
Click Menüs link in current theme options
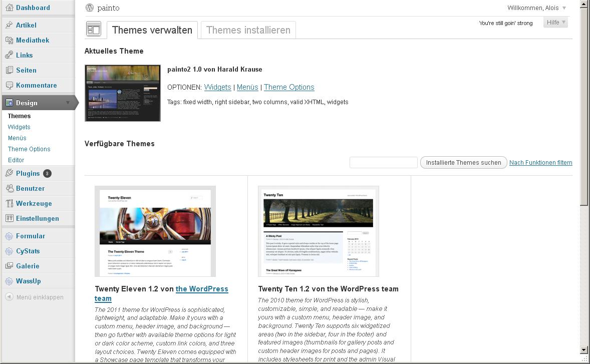pos(247,87)
